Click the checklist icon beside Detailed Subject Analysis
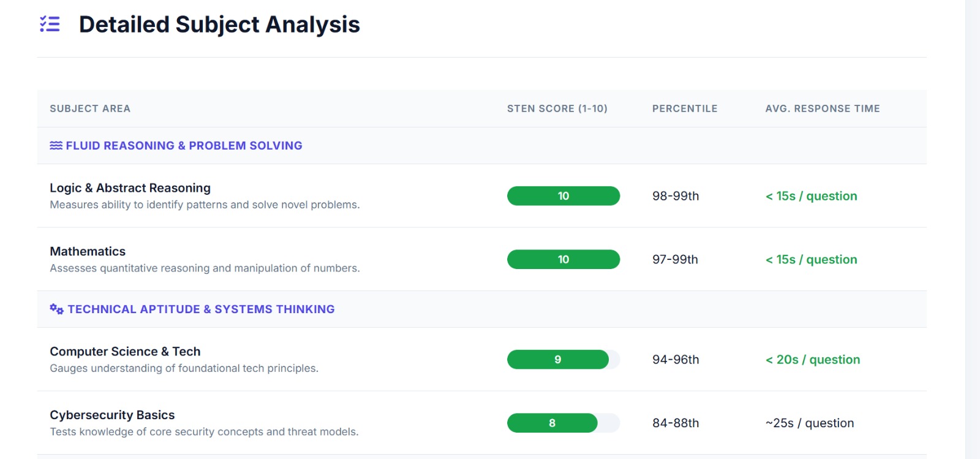This screenshot has height=459, width=980. click(x=50, y=25)
